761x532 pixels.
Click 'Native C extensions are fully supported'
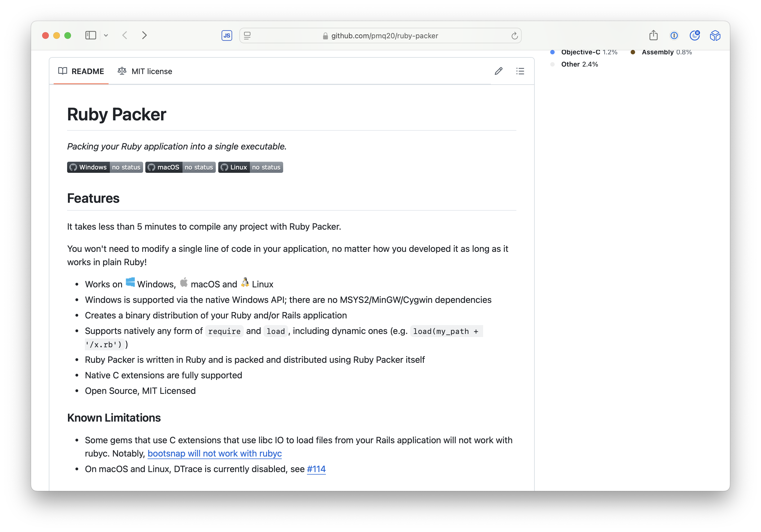pyautogui.click(x=163, y=375)
